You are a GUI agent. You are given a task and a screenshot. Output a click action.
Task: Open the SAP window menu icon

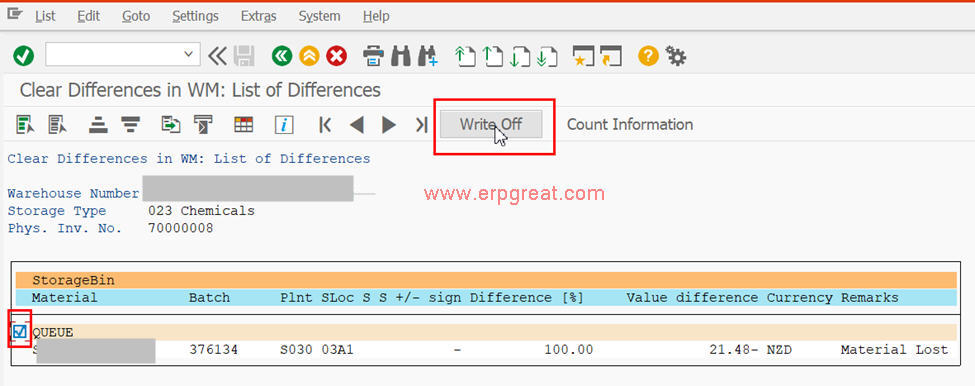(x=15, y=14)
